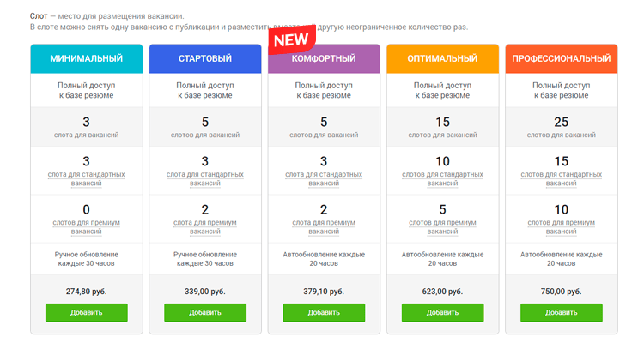This screenshot has height=343, width=644.
Task: Select the red Профессиональный plan header
Action: 562,59
